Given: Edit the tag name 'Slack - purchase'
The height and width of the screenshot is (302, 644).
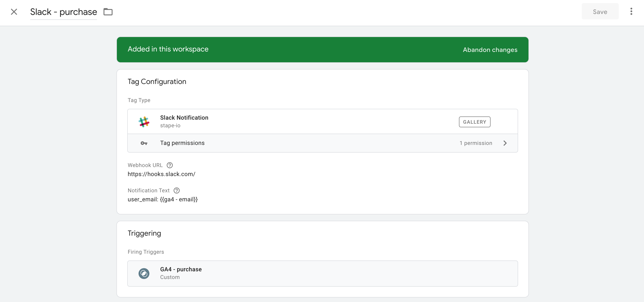Looking at the screenshot, I should 63,12.
